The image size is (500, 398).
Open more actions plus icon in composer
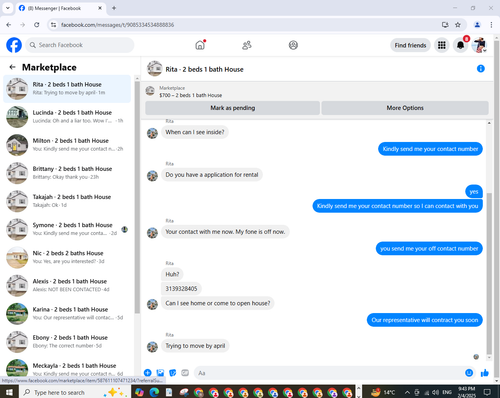click(148, 373)
